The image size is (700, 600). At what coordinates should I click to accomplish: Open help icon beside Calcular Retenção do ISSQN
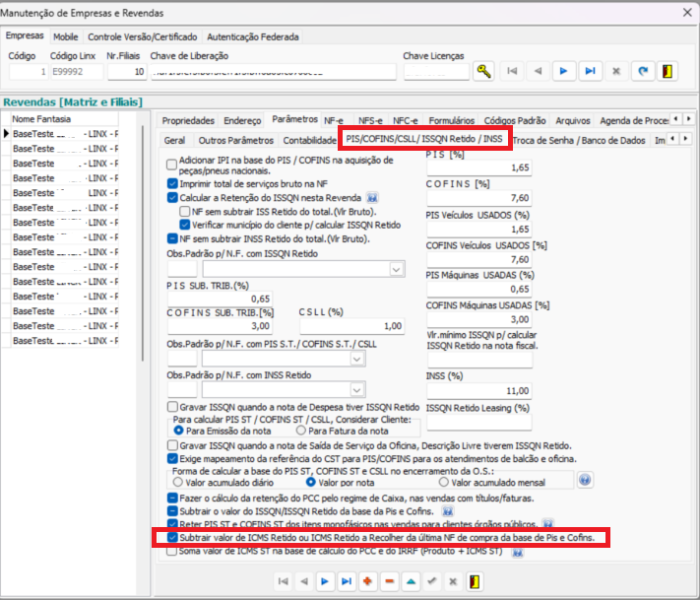click(x=372, y=197)
